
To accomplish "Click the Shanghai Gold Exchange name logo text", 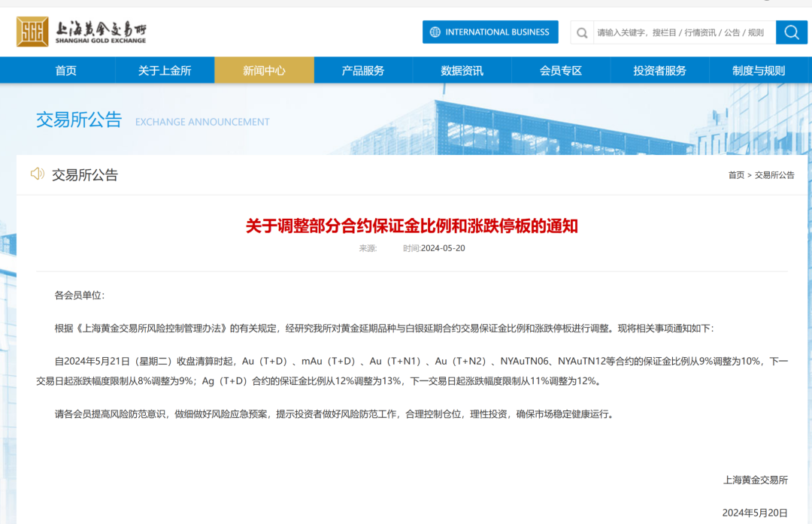I will [x=101, y=32].
